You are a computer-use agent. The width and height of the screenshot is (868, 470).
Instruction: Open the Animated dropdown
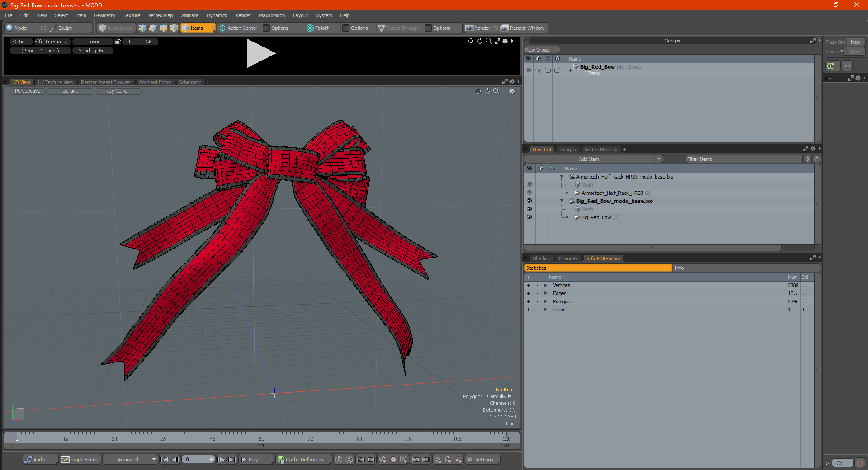point(130,460)
